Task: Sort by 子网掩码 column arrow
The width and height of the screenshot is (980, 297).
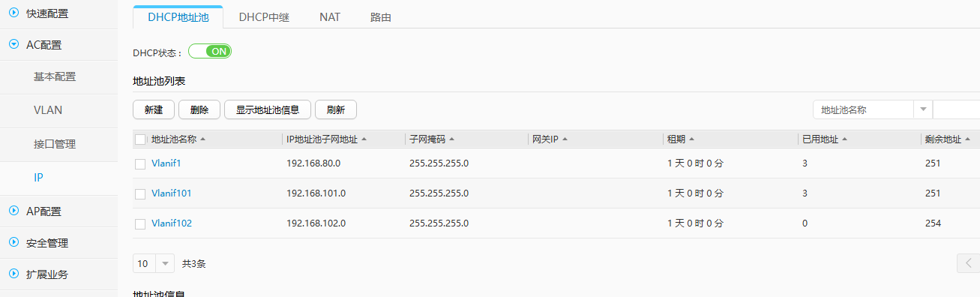Action: click(452, 139)
